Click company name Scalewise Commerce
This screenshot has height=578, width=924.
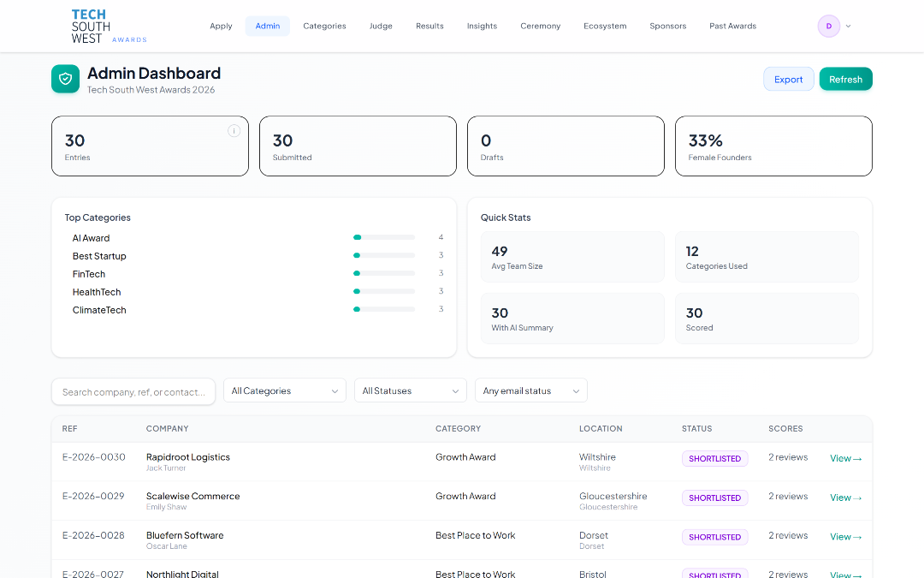192,496
